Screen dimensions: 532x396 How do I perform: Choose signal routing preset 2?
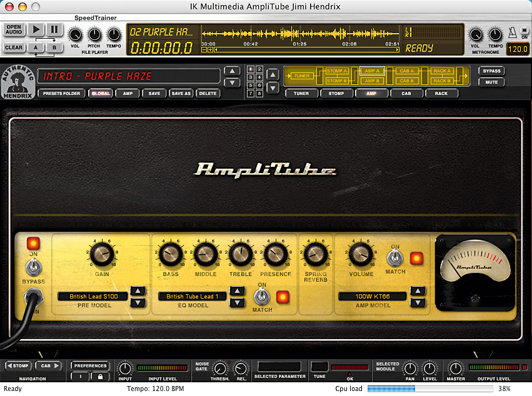(x=259, y=69)
